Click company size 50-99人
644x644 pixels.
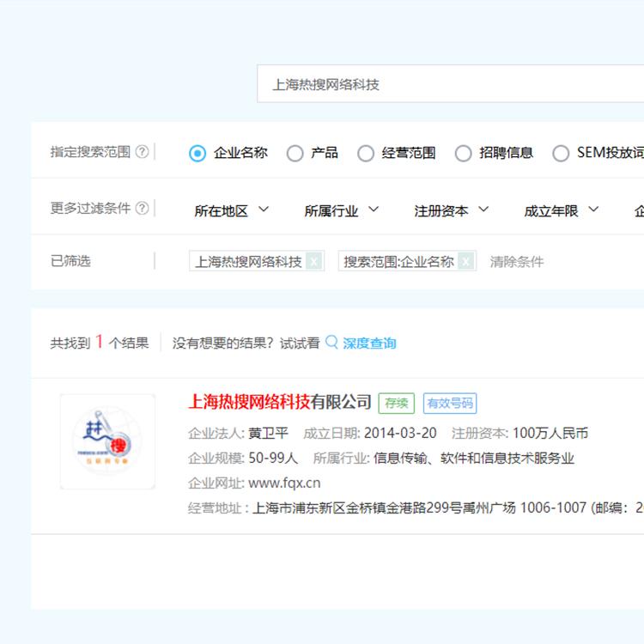pos(273,458)
